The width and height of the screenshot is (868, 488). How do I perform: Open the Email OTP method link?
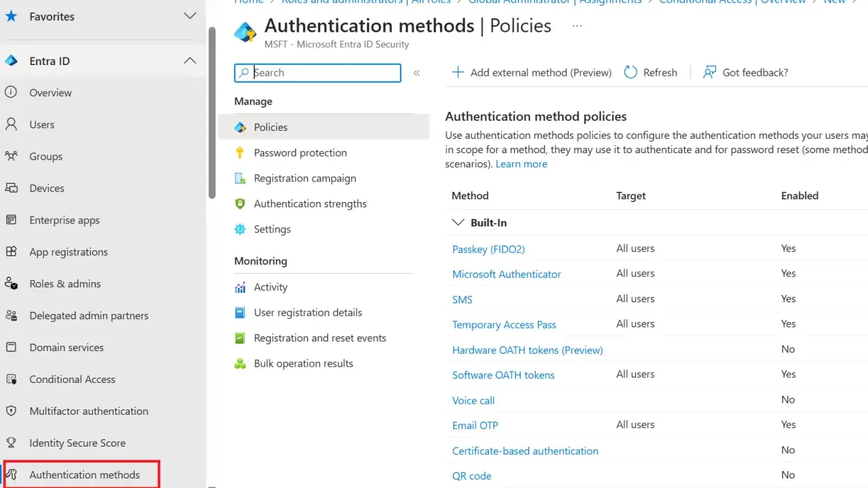[475, 426]
